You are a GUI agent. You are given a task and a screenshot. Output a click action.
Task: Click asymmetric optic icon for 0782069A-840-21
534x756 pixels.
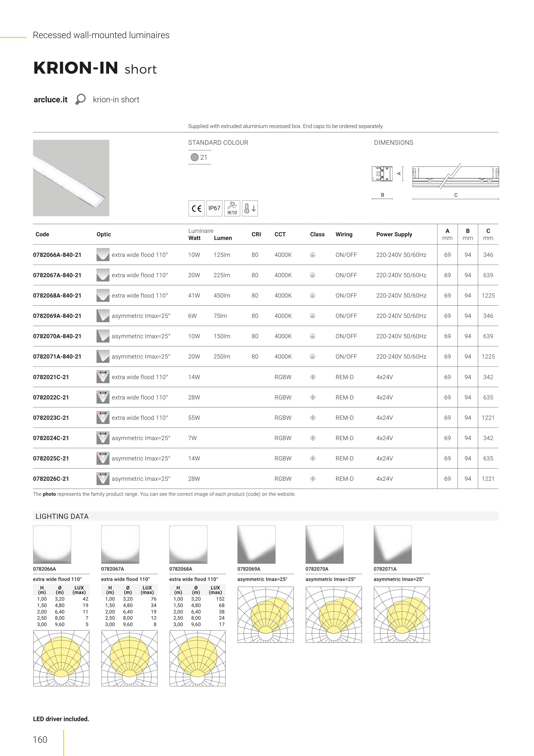tap(103, 316)
